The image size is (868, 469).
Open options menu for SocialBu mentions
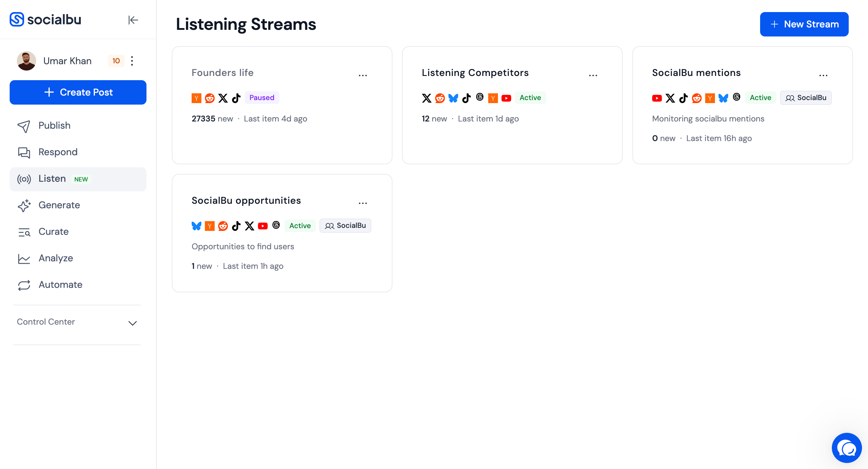(823, 75)
